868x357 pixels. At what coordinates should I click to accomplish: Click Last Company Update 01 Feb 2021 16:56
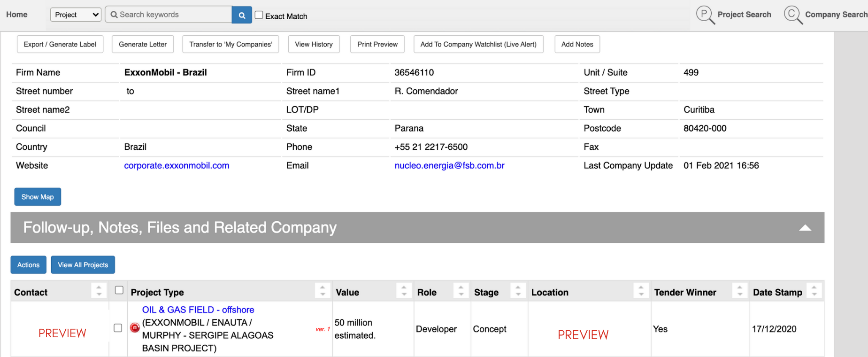tap(721, 165)
